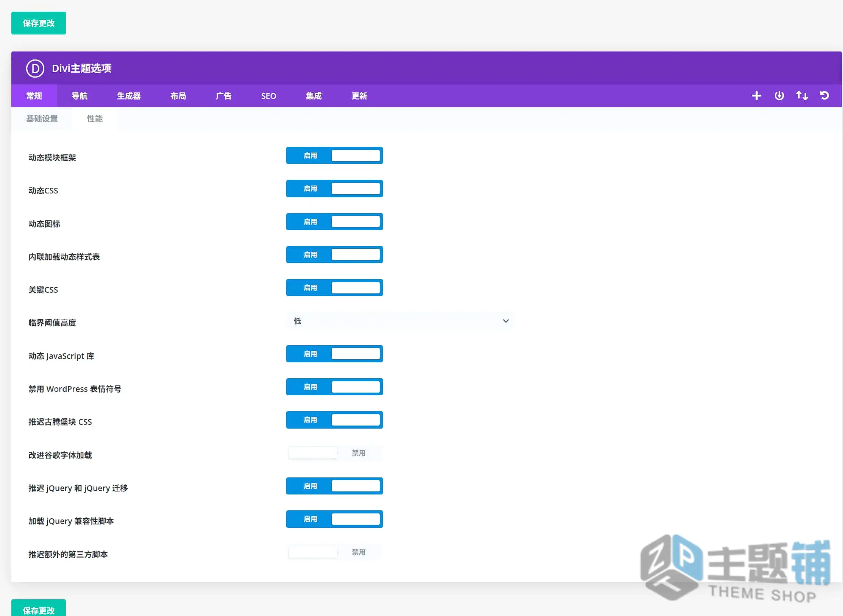Click the 改进谷歌字体加载 label

[x=60, y=455]
